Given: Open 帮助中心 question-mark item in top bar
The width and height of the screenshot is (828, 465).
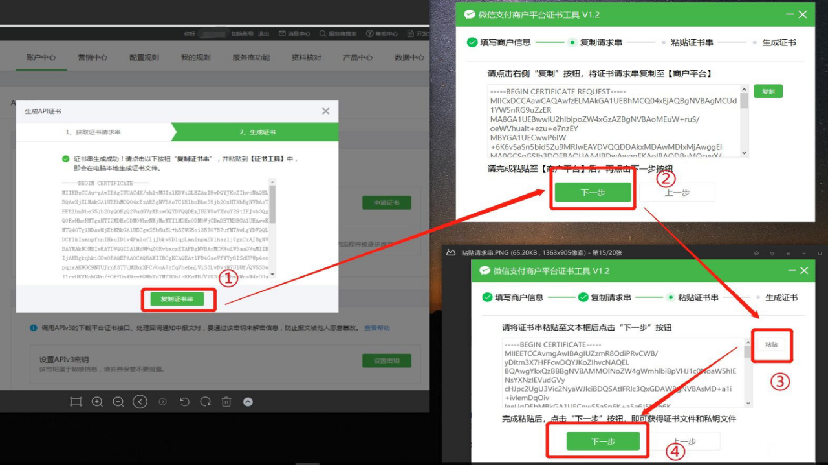Looking at the screenshot, I should (382, 34).
